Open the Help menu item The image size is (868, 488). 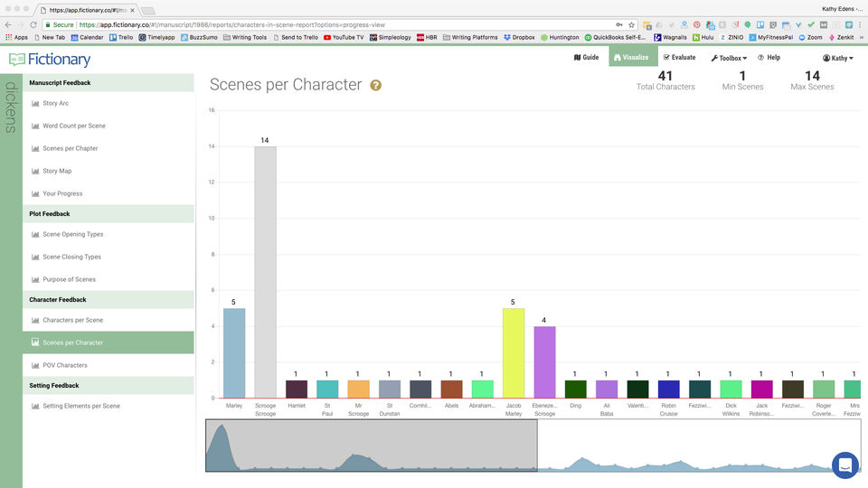coord(769,57)
